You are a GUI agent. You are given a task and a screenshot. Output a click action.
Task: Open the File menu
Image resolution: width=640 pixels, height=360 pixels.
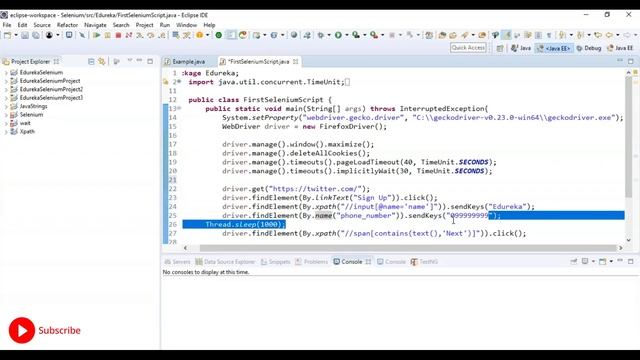click(7, 25)
